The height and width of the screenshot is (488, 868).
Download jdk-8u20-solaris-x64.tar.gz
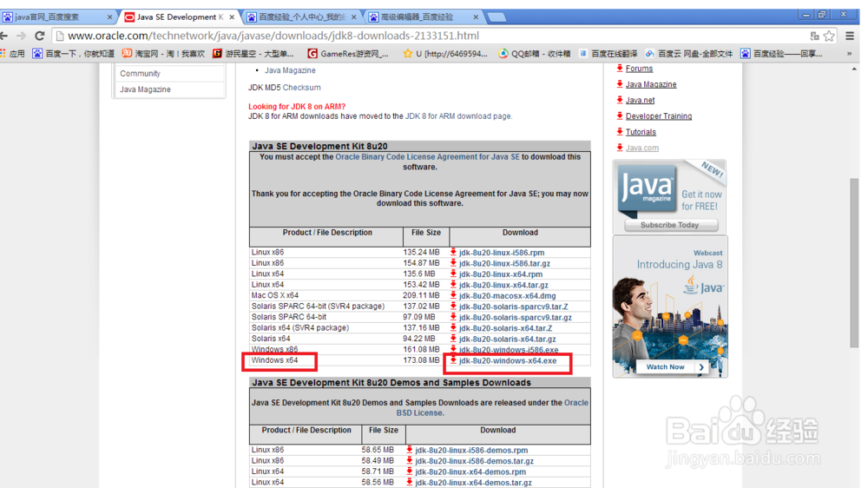pos(507,339)
